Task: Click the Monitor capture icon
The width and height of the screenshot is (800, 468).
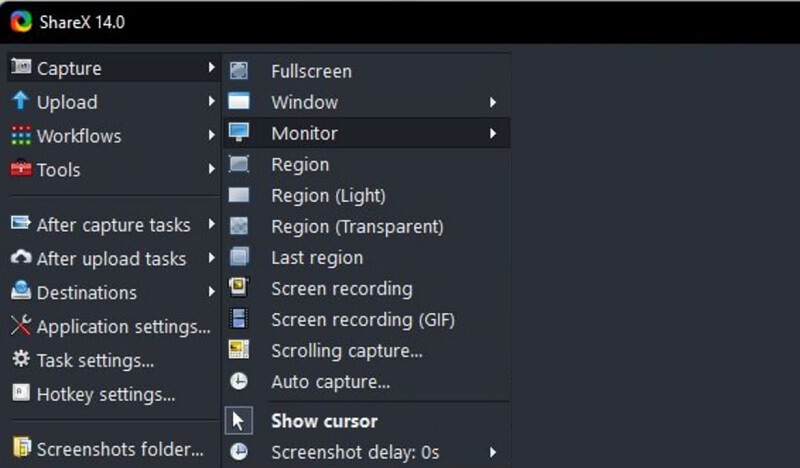Action: [239, 132]
